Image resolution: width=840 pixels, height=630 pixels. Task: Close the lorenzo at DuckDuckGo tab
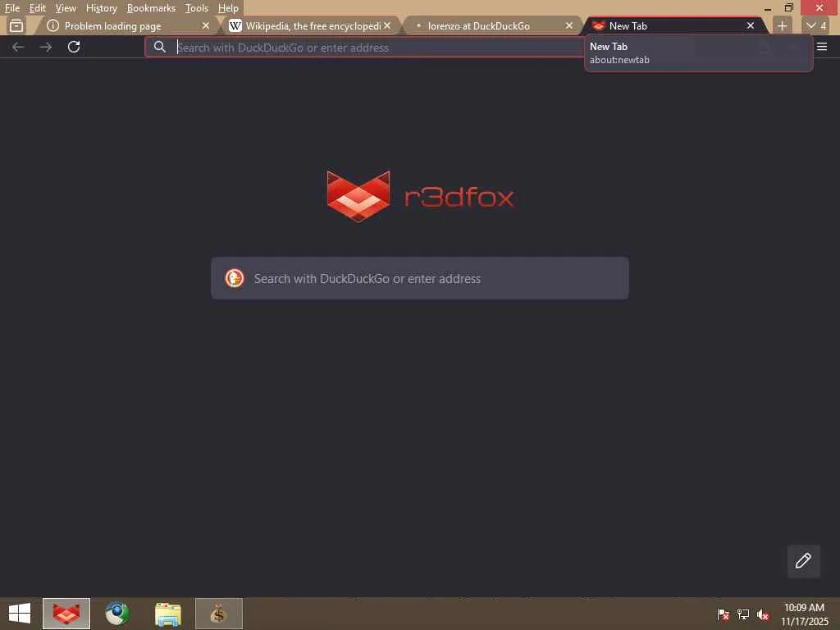[569, 25]
